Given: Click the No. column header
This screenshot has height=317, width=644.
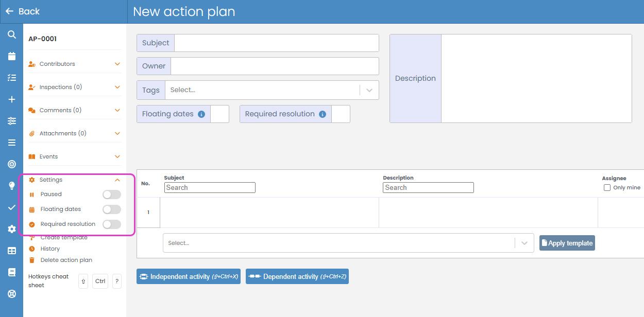Looking at the screenshot, I should (x=145, y=184).
